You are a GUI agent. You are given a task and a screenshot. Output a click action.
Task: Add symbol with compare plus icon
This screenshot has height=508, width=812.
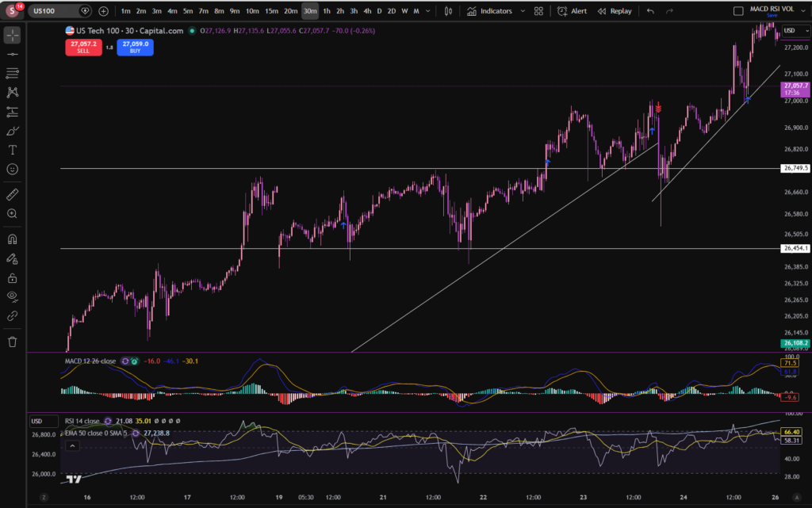click(x=104, y=11)
